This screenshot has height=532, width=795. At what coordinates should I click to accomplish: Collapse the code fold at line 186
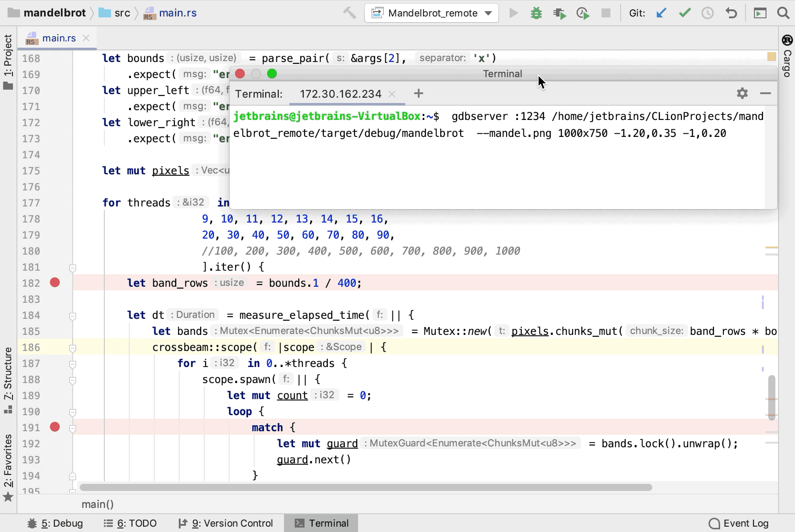(x=73, y=348)
